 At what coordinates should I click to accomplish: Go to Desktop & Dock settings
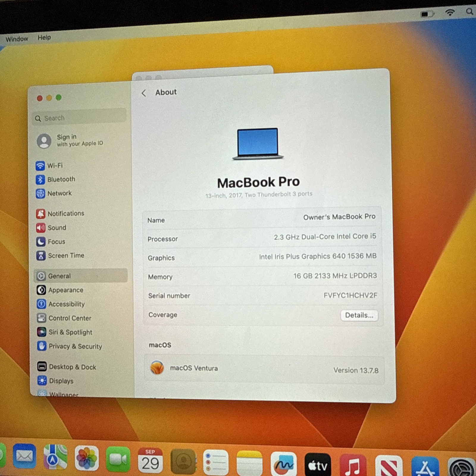click(67, 367)
